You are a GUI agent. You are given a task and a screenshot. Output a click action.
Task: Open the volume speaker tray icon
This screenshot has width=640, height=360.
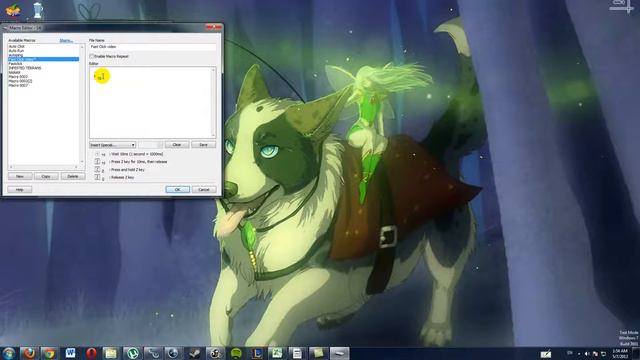pos(587,354)
